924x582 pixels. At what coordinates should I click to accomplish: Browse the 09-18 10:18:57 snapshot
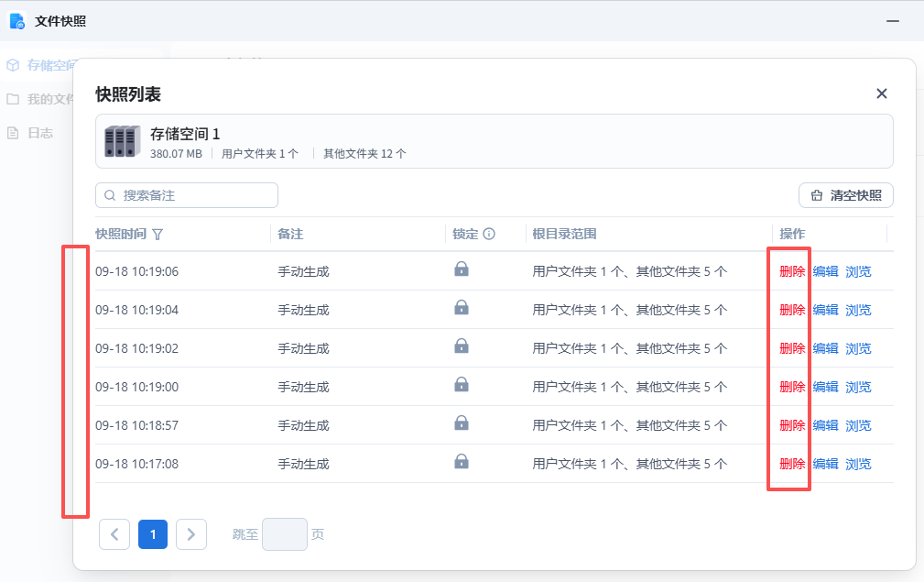(858, 425)
